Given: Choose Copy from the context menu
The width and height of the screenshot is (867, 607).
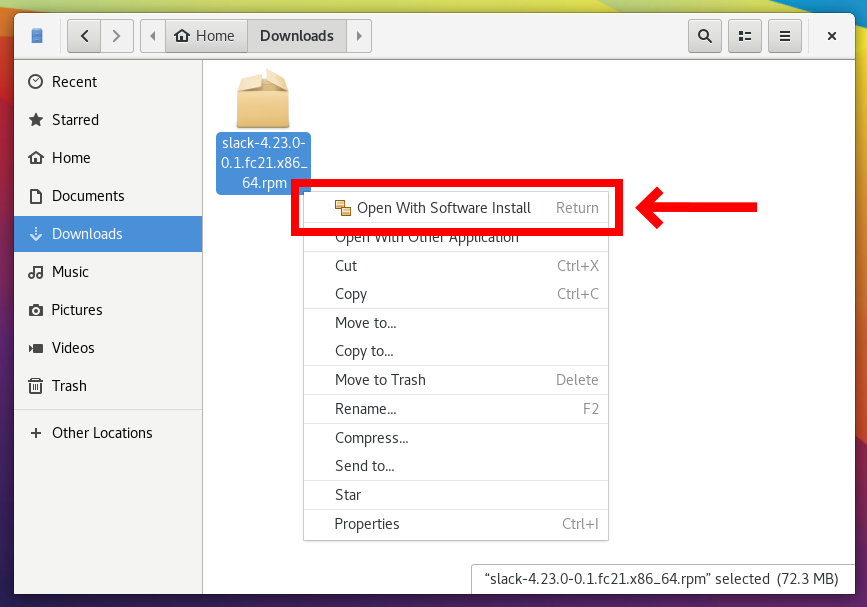Looking at the screenshot, I should pyautogui.click(x=456, y=294).
